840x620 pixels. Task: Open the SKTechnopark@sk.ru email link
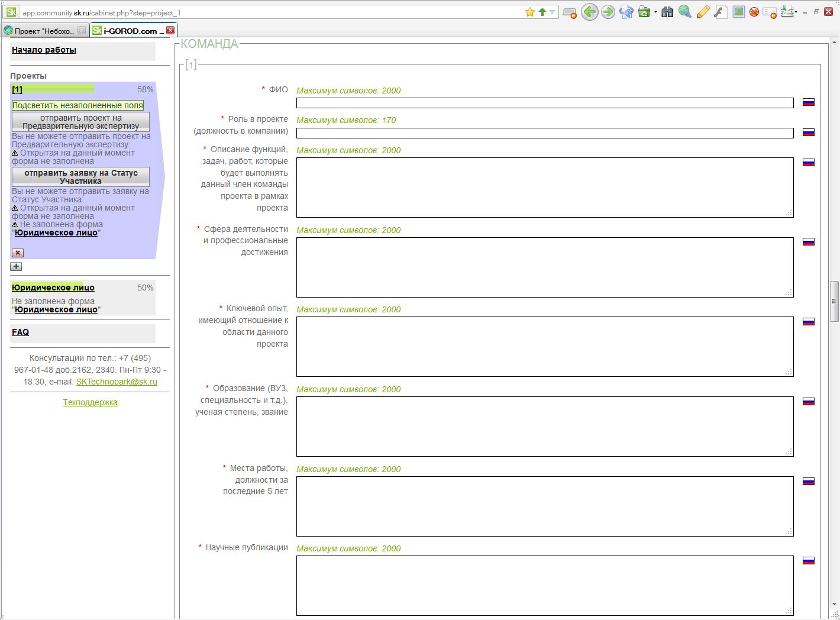(117, 382)
